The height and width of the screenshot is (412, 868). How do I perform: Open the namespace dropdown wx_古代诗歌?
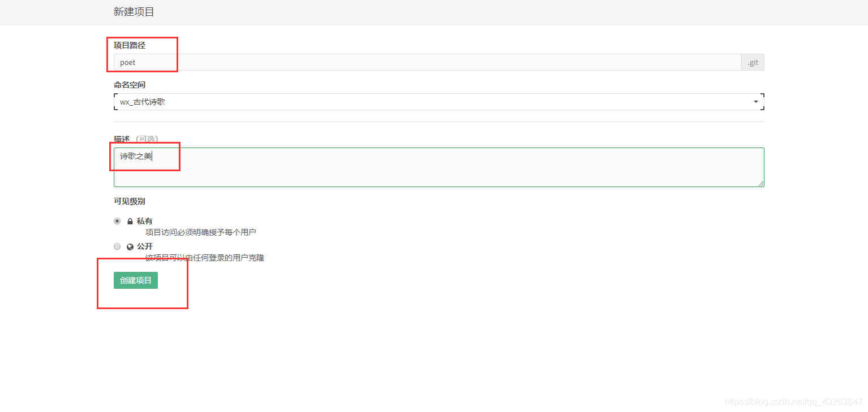439,102
